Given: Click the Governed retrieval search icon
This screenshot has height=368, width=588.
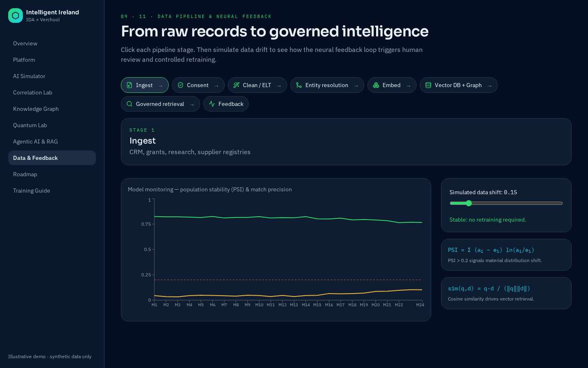Looking at the screenshot, I should coord(129,104).
